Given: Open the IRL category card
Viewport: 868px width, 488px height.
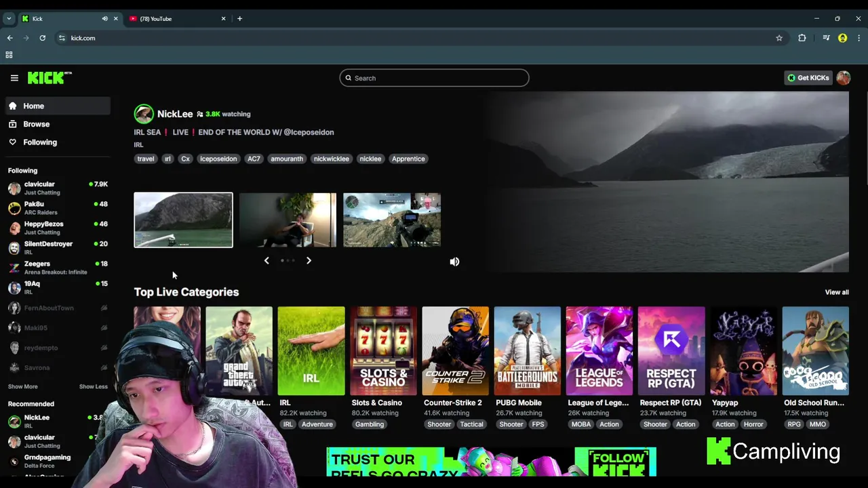Looking at the screenshot, I should tap(311, 351).
